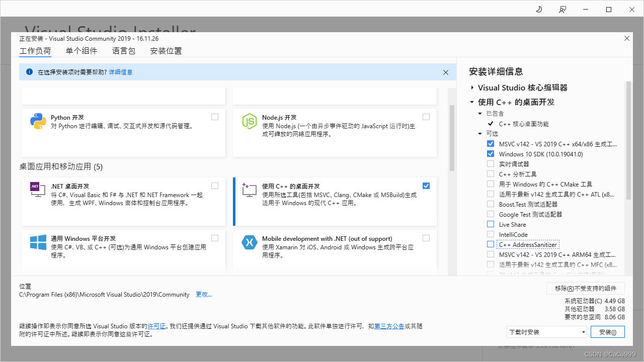Switch to the 安装位置 tab
Viewport: 644px width, 362px height.
point(166,51)
